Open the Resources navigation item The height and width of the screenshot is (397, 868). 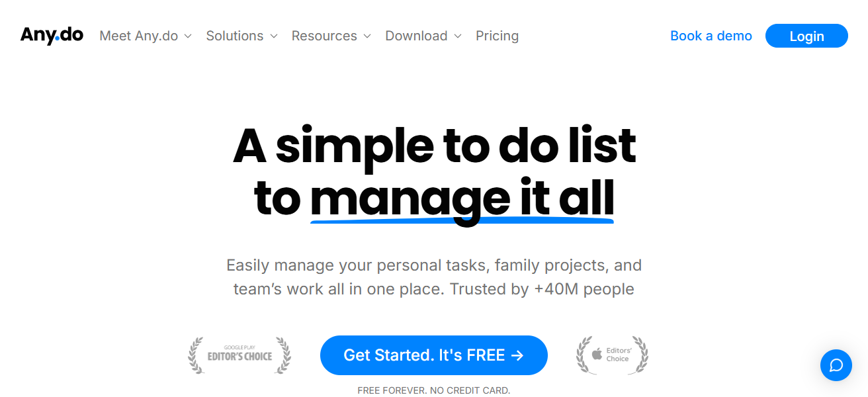(324, 36)
